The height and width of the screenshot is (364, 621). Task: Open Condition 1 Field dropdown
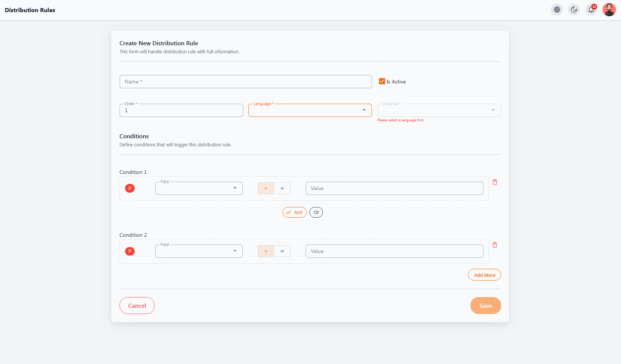[199, 188]
